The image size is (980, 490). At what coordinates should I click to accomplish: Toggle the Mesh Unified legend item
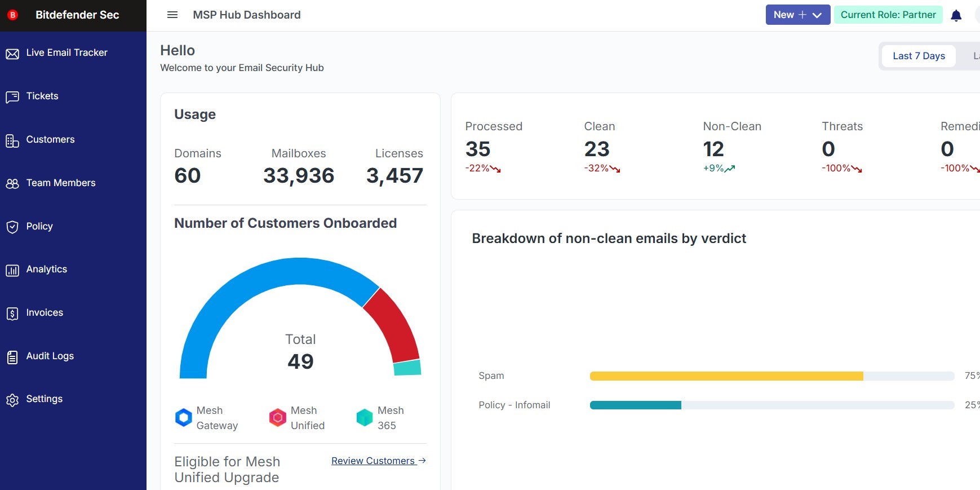point(297,418)
